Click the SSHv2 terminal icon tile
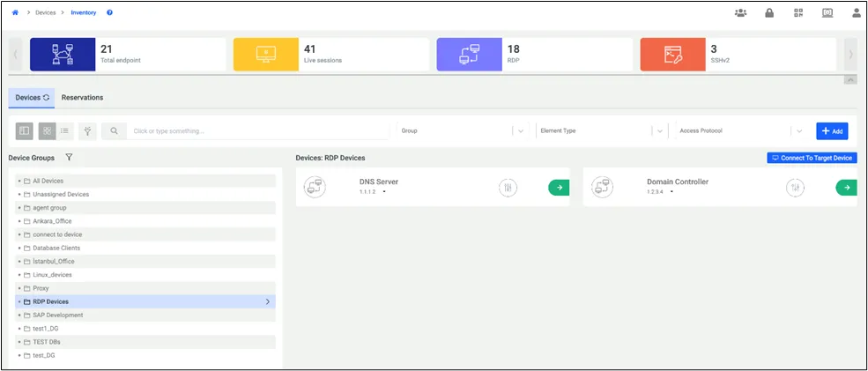 tap(672, 55)
